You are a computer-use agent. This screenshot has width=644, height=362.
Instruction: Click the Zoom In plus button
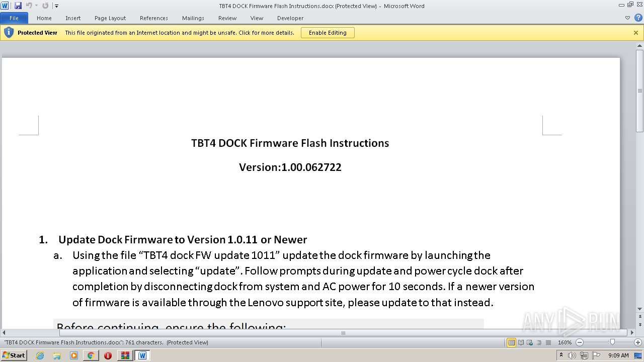[x=638, y=342]
